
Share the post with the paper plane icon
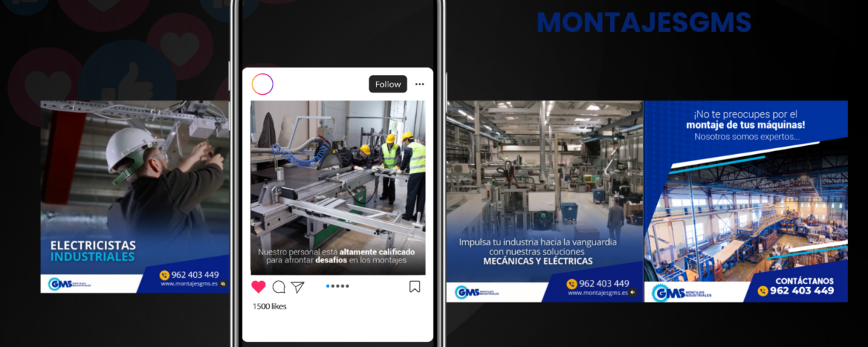pos(297,287)
